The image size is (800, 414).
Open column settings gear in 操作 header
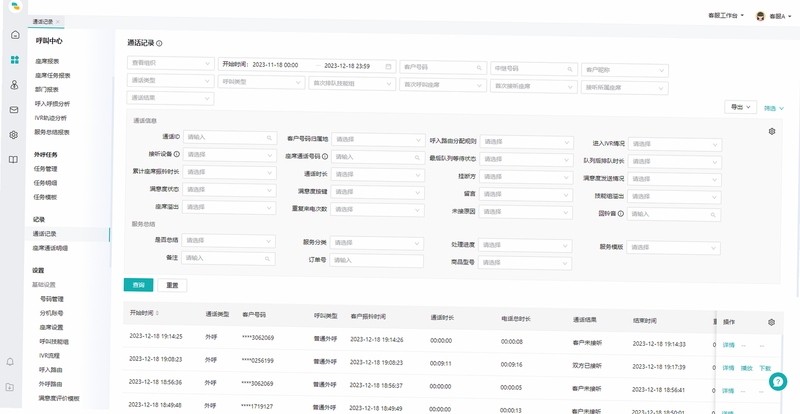(x=771, y=322)
